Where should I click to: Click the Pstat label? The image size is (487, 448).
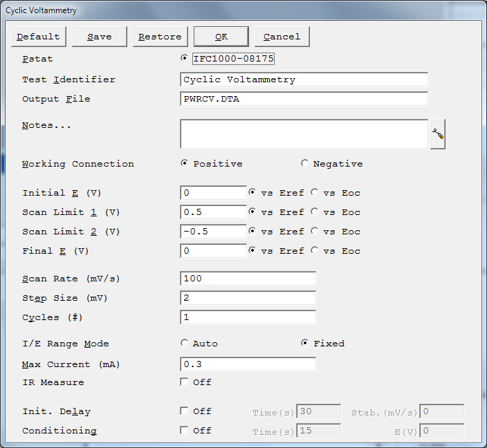pos(37,59)
